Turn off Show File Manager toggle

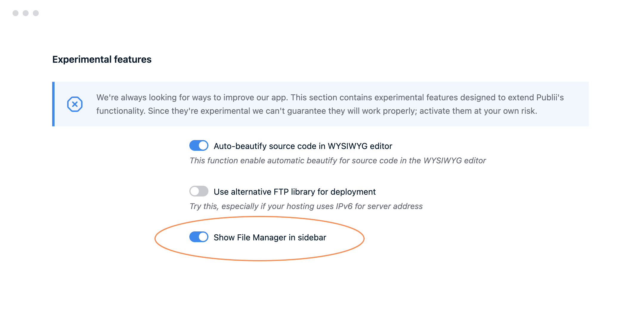click(199, 237)
